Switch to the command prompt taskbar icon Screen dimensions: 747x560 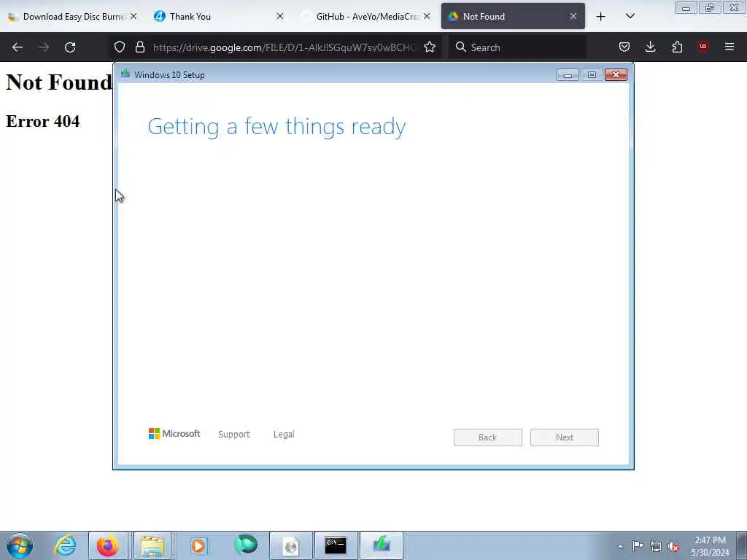(336, 545)
